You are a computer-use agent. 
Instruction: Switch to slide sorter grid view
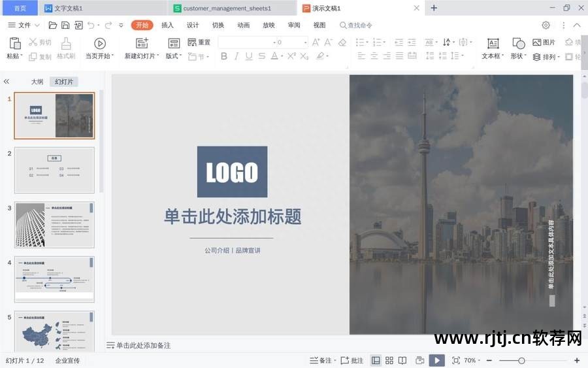click(x=389, y=360)
